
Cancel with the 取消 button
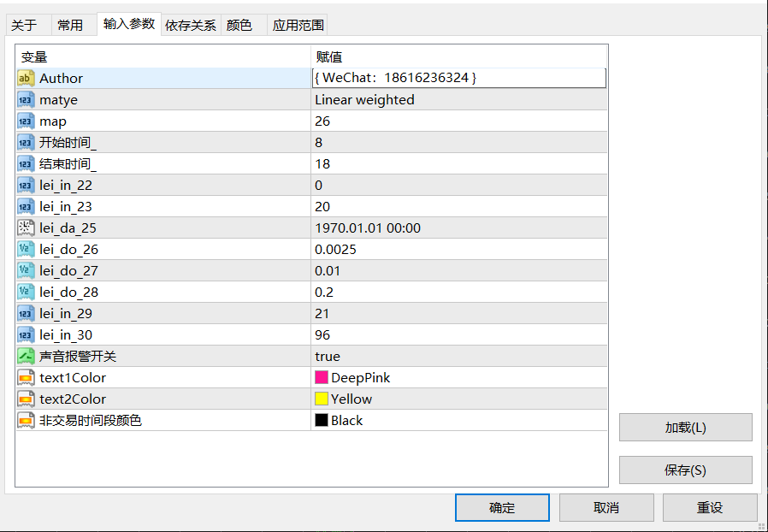(x=606, y=507)
